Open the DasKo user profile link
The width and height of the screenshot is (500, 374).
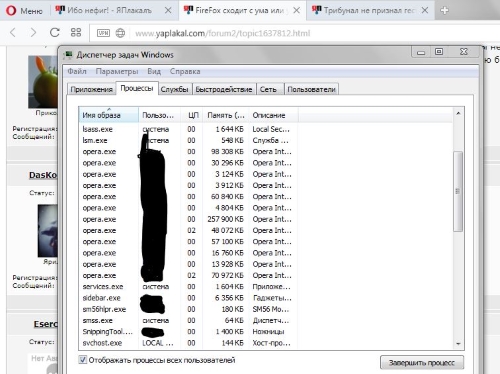(x=43, y=175)
